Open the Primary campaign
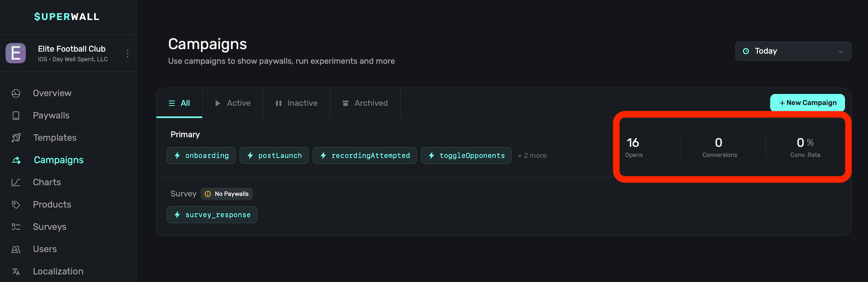 coord(185,135)
